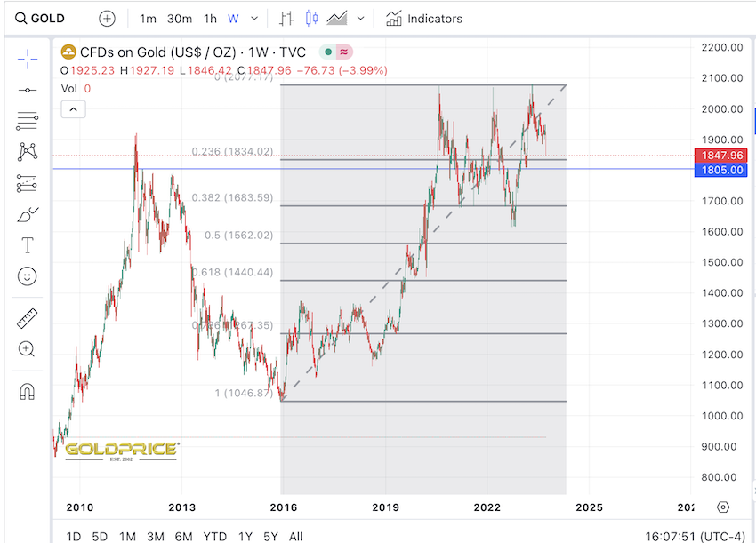Select the zoom in tool

[x=27, y=349]
